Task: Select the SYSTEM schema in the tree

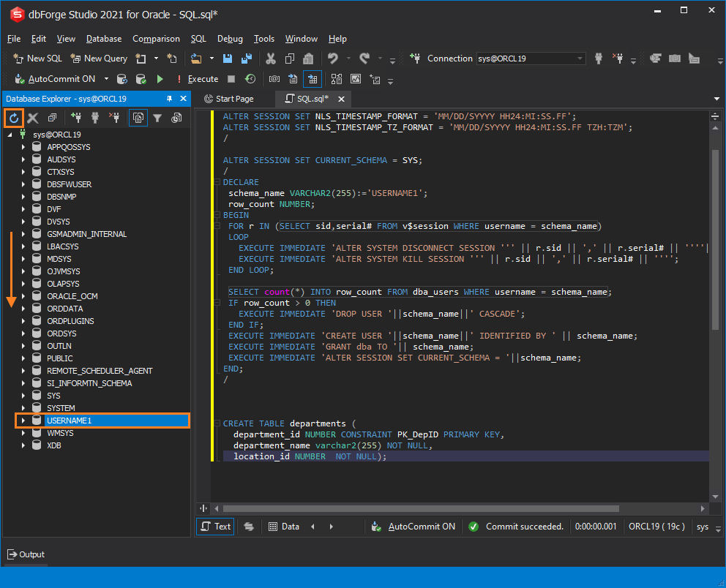Action: click(61, 408)
